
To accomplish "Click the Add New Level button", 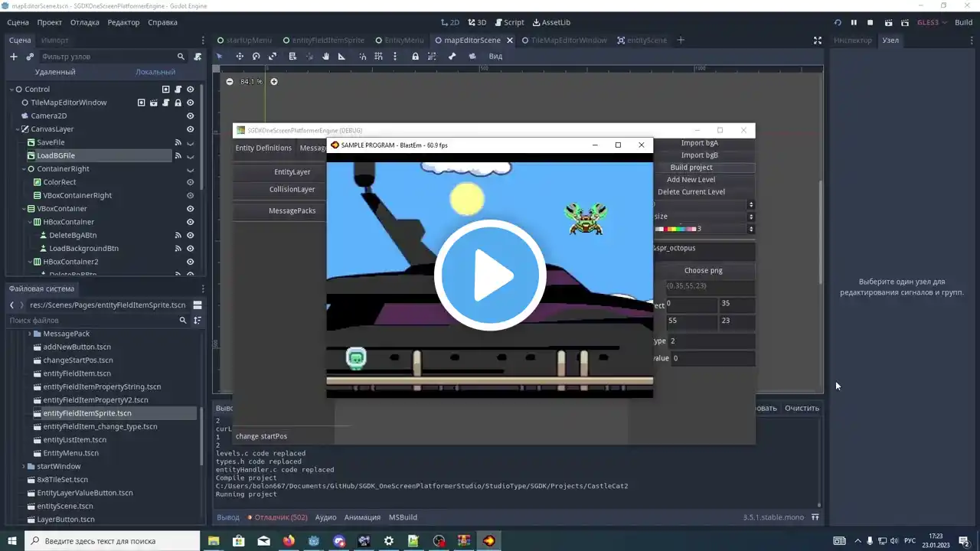I will click(x=691, y=180).
